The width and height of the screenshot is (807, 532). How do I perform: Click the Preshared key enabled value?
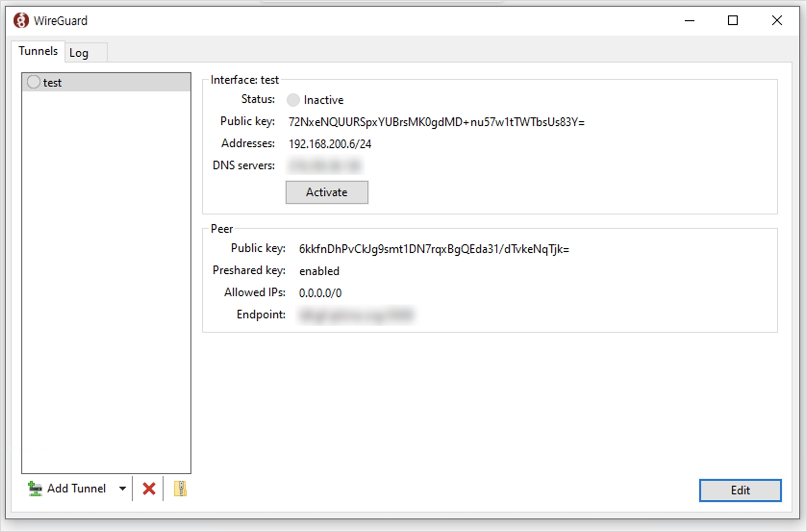[x=319, y=271]
